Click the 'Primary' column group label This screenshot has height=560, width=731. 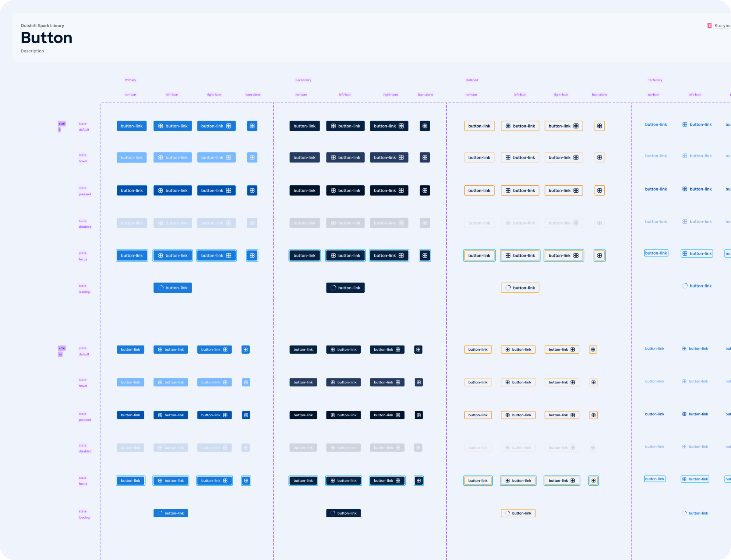(130, 80)
